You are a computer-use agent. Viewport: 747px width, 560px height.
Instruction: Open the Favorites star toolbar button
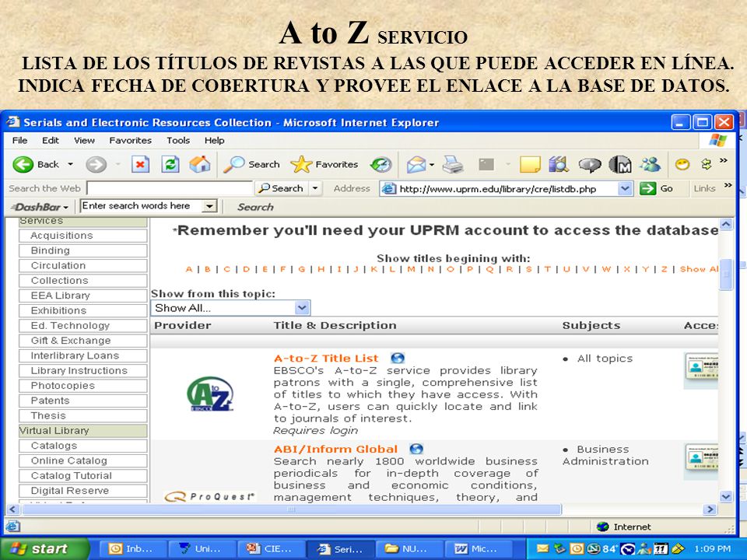[x=324, y=164]
